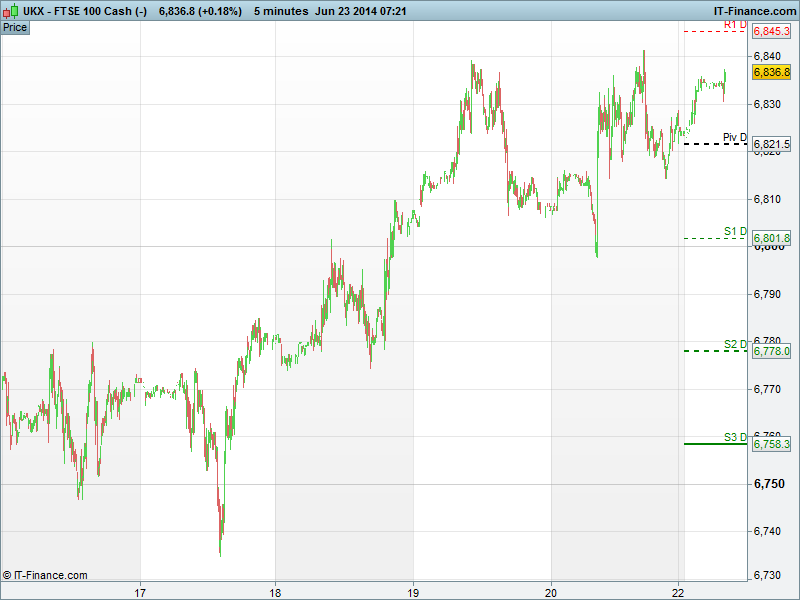
Task: Select the S2 D support price tag 6,778.0
Action: coord(771,351)
